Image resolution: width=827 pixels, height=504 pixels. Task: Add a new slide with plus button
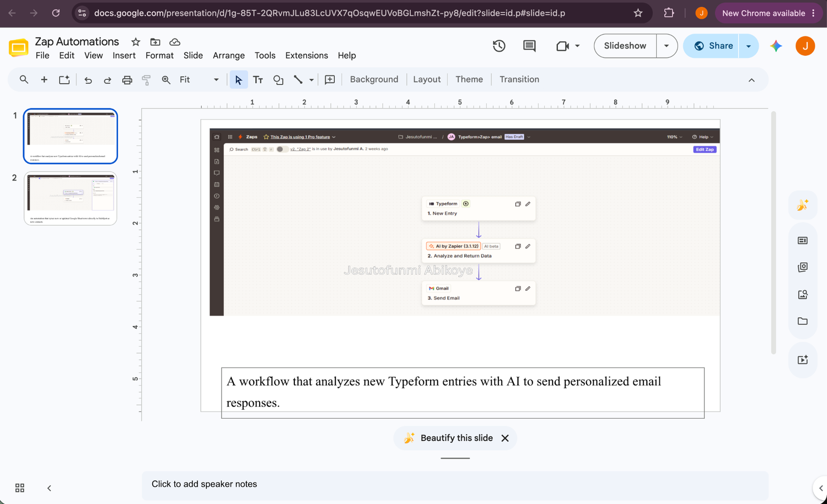click(x=44, y=79)
